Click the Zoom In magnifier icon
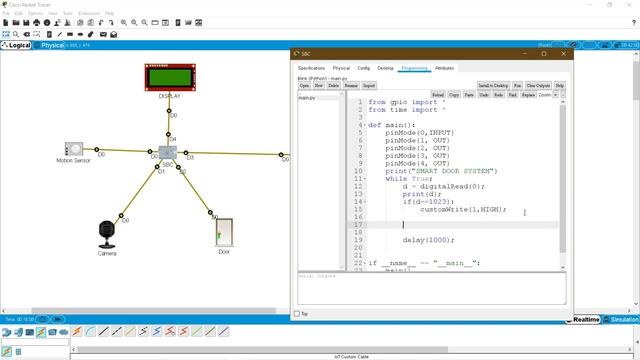This screenshot has height=360, width=640. pos(124,23)
